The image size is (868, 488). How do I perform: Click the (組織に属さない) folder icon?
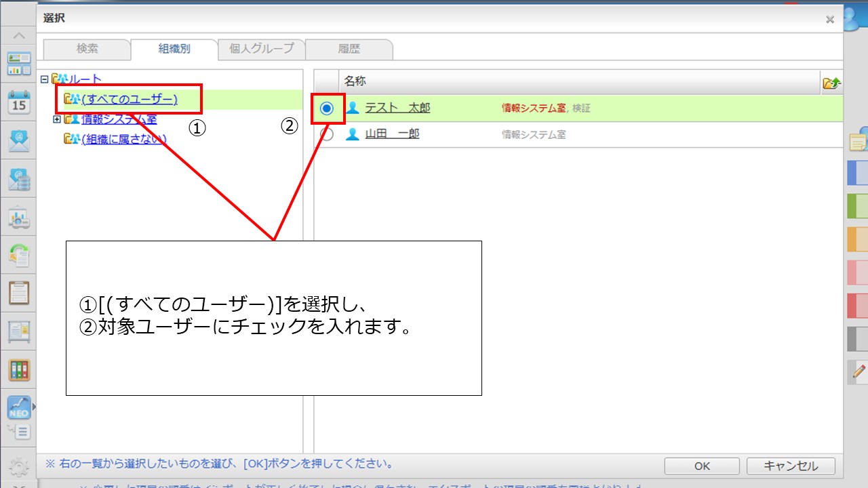pyautogui.click(x=71, y=139)
